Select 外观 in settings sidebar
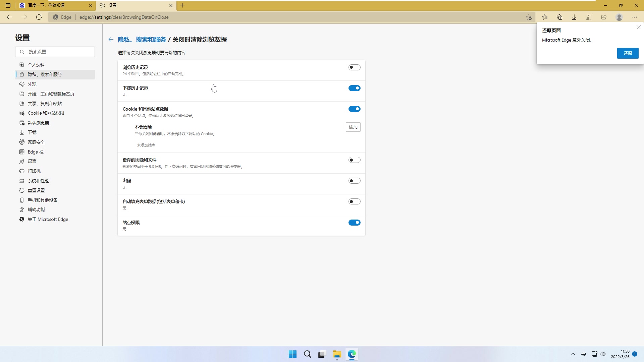Image resolution: width=644 pixels, height=362 pixels. coord(32,84)
